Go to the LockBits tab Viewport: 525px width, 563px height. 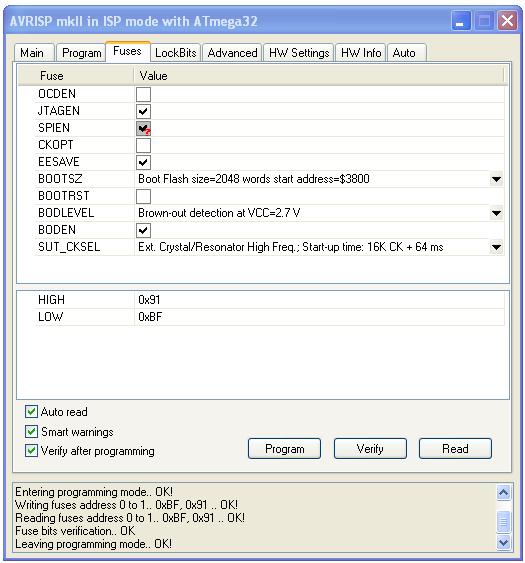point(175,53)
